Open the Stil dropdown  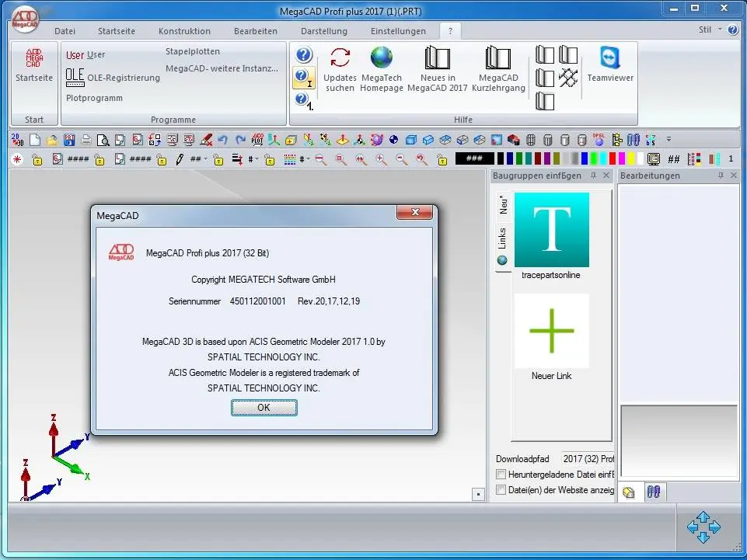pos(710,30)
